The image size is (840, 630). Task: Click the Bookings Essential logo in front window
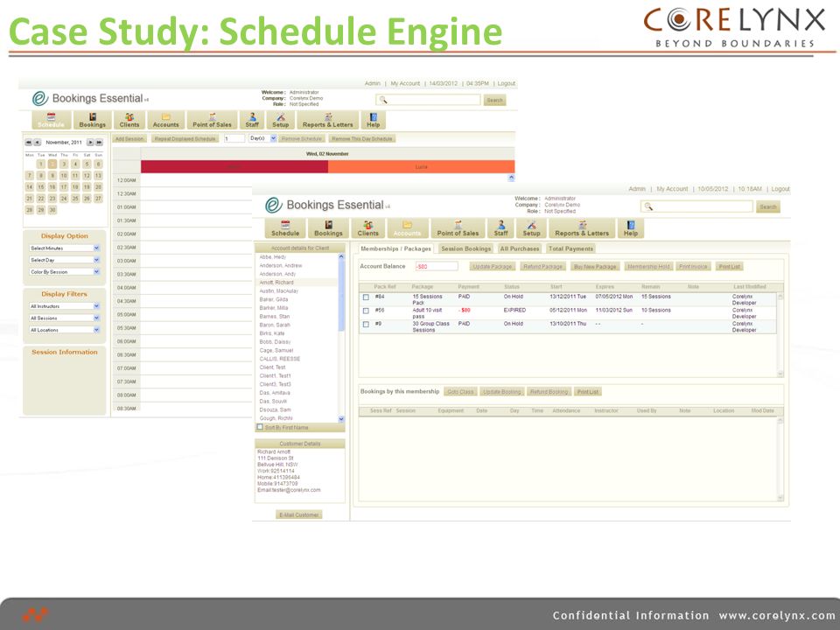coord(328,205)
